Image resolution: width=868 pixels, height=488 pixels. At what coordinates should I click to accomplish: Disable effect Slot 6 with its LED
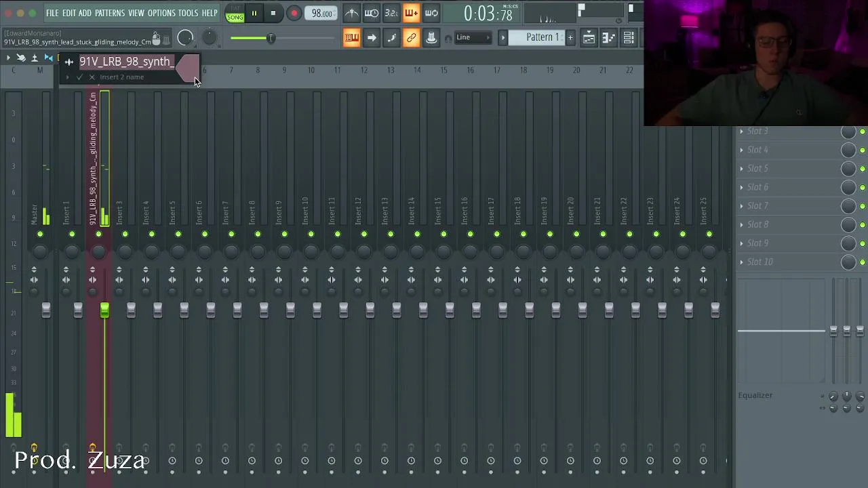coord(863,188)
